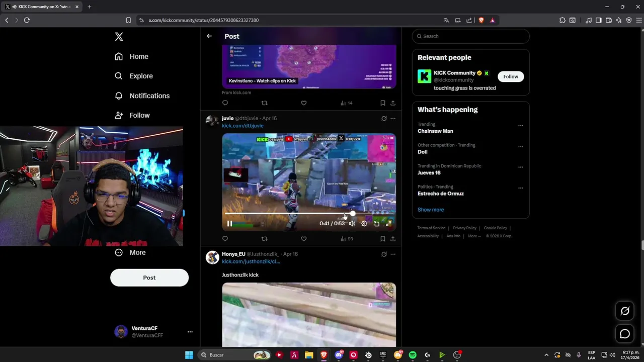Open Spotify from the taskbar
644x362 pixels.
(413, 355)
